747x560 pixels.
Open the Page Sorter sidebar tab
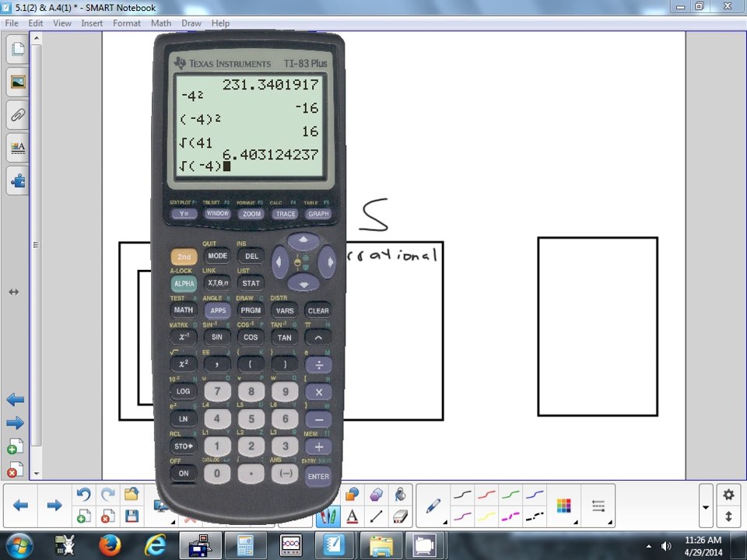point(18,48)
